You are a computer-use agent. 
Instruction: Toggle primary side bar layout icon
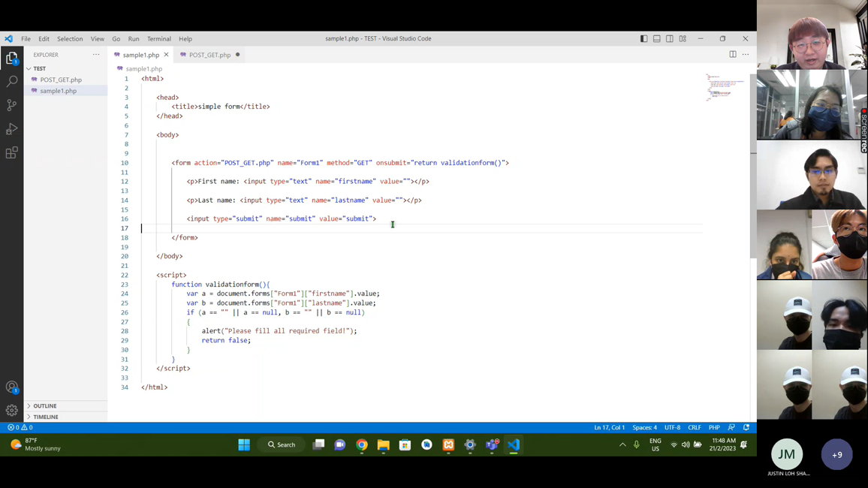pyautogui.click(x=643, y=39)
